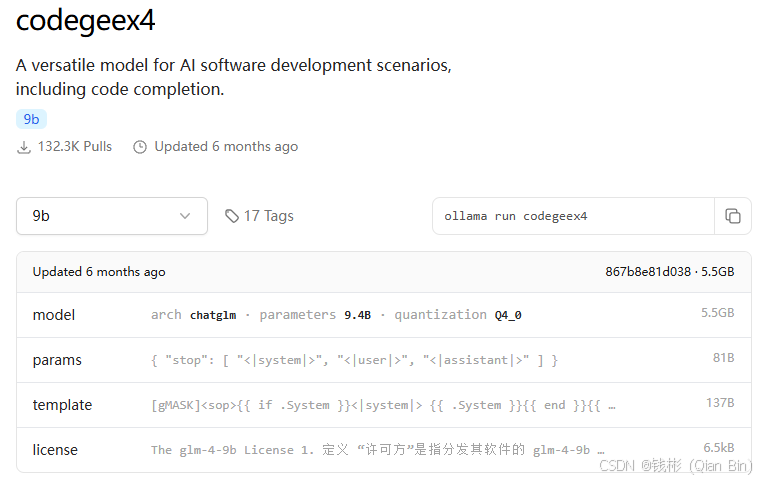
Task: Click the Q4_0 quantization value
Action: tap(508, 315)
